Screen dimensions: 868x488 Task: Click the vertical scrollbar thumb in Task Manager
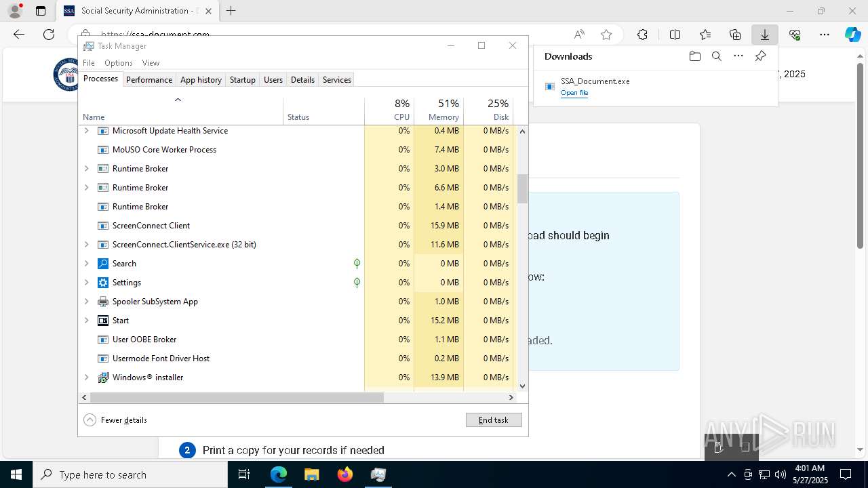(522, 189)
